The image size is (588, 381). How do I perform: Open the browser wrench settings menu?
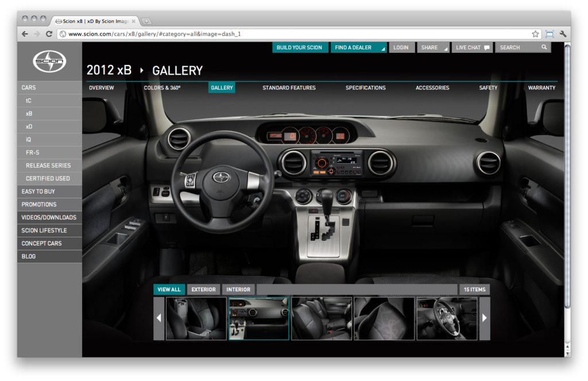tap(563, 34)
